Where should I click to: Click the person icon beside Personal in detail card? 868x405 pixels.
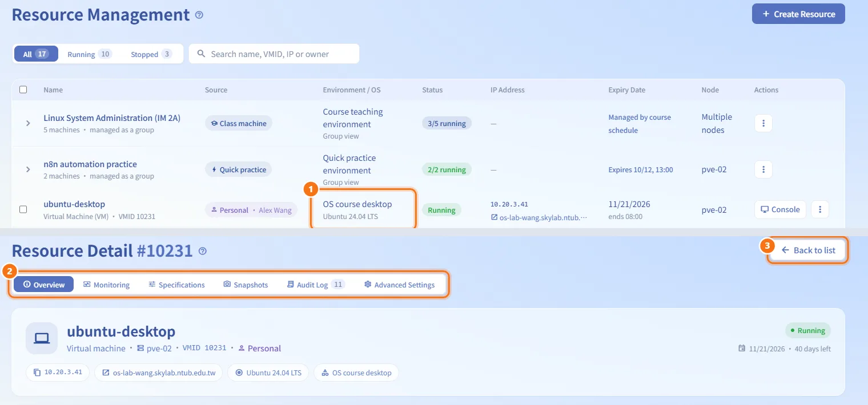[242, 348]
